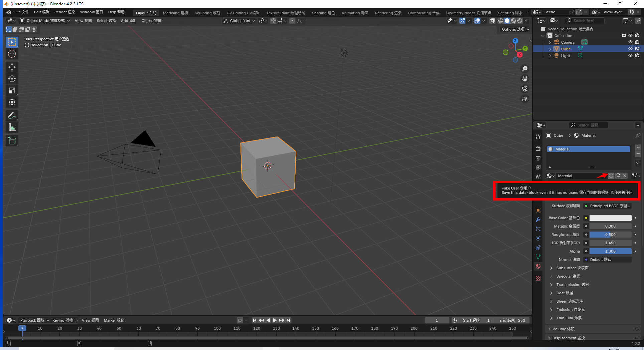Switch to the Shading workspace tab
Viewport: 644px width, 350px height.
(x=323, y=13)
